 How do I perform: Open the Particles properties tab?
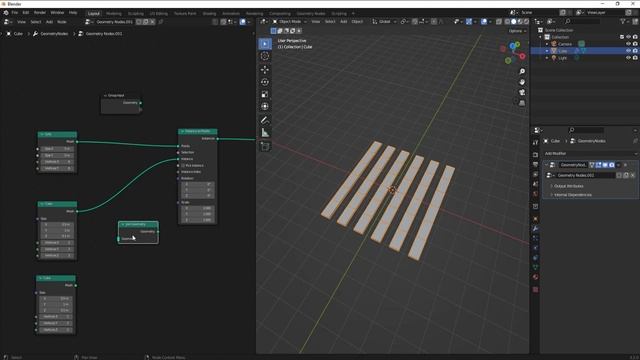(535, 238)
